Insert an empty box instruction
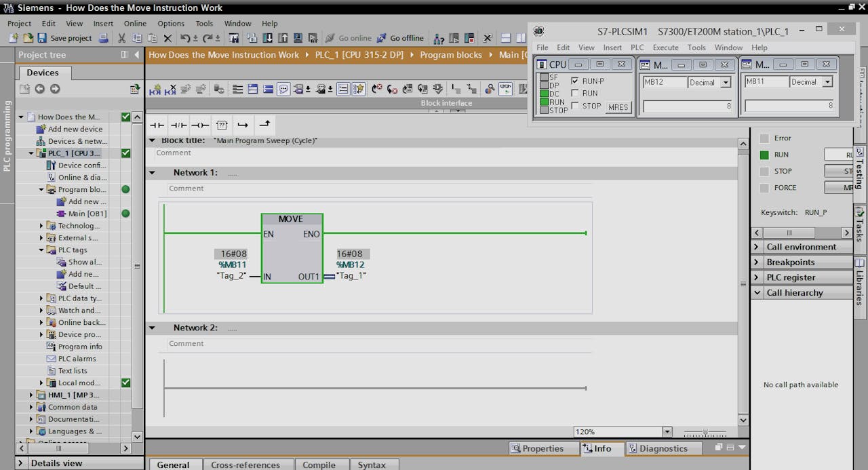Viewport: 868px width, 470px height. [x=221, y=125]
